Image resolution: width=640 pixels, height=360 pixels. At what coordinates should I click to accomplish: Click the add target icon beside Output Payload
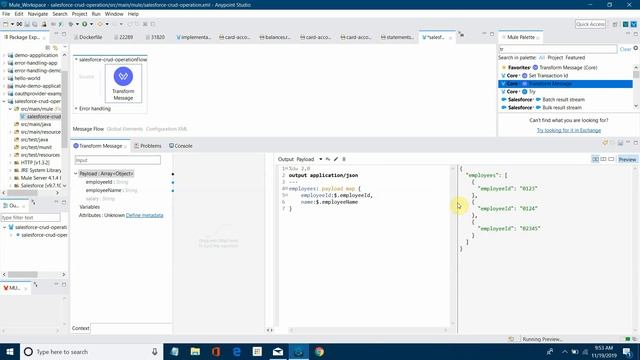(x=328, y=159)
